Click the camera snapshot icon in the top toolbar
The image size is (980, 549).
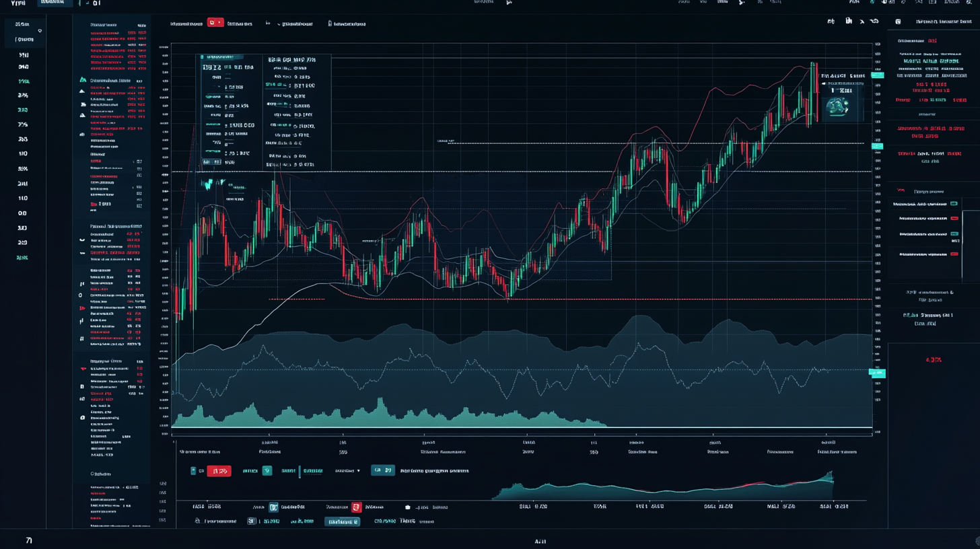coord(849,21)
